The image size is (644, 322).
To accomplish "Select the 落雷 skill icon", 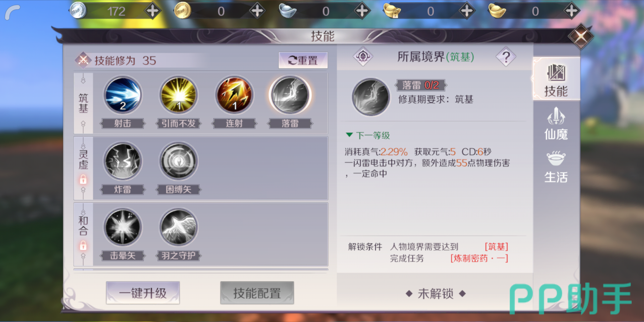I will (x=290, y=95).
